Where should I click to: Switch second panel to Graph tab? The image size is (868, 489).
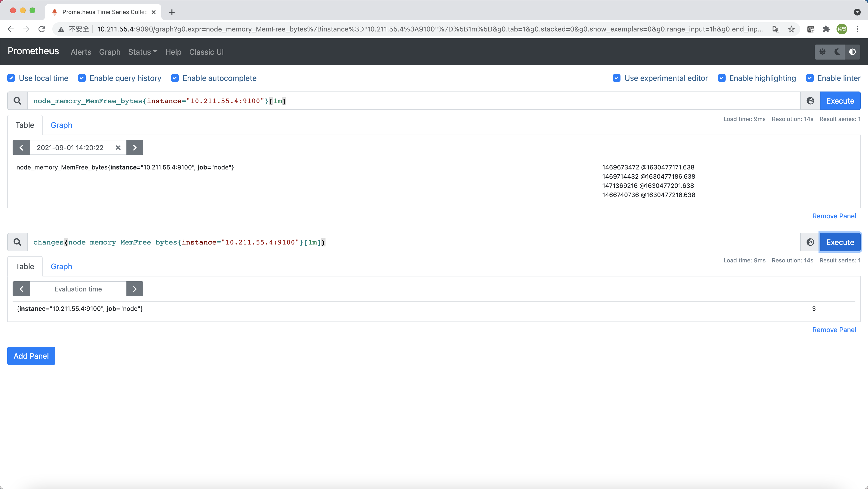click(61, 266)
